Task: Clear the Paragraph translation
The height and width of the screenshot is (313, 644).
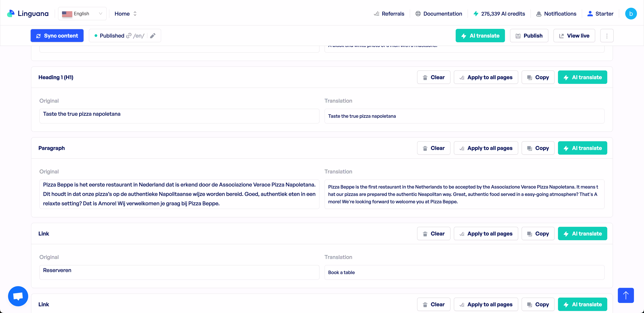Action: [434, 148]
